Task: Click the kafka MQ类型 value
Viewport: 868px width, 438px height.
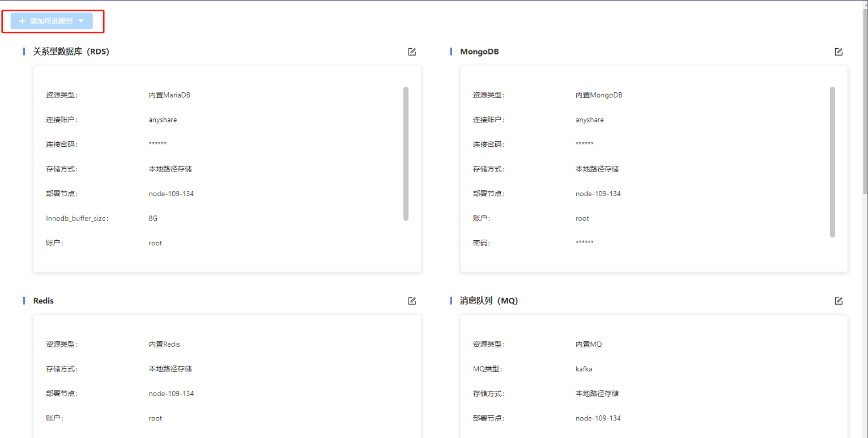Action: [584, 369]
